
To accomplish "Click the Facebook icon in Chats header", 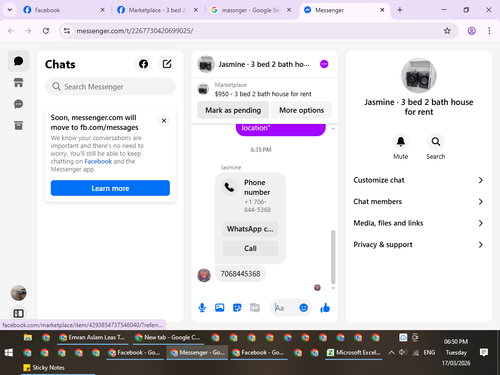I will (144, 64).
